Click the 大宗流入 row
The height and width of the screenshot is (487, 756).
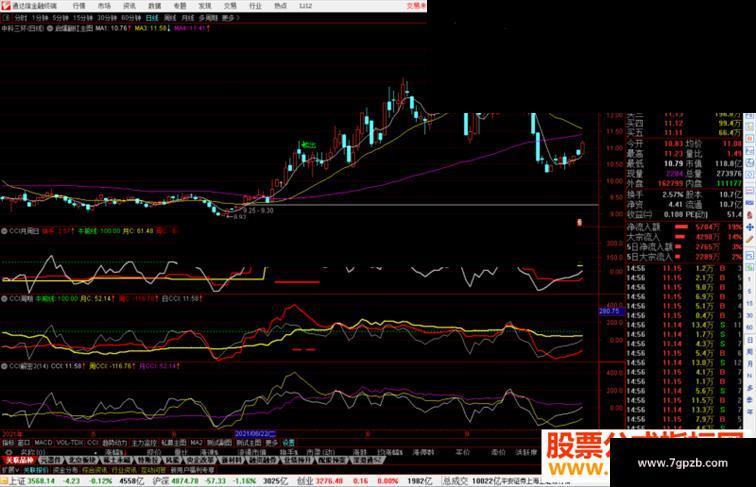[684, 237]
